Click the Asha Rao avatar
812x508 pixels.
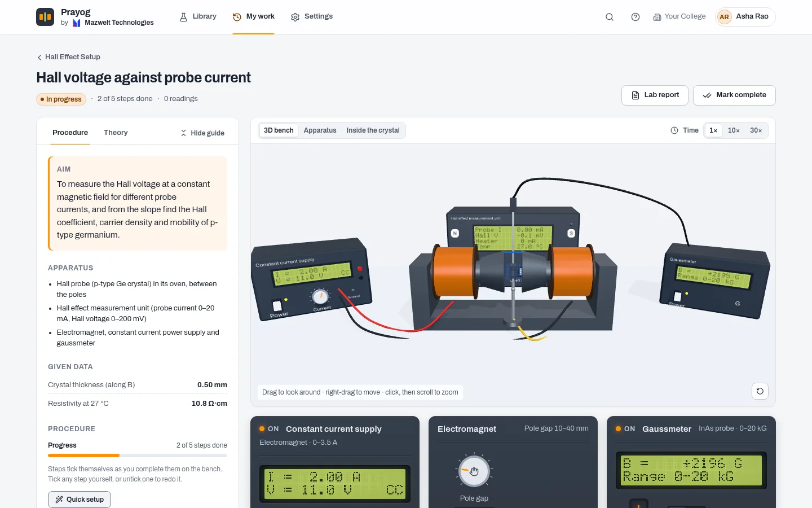pos(724,17)
